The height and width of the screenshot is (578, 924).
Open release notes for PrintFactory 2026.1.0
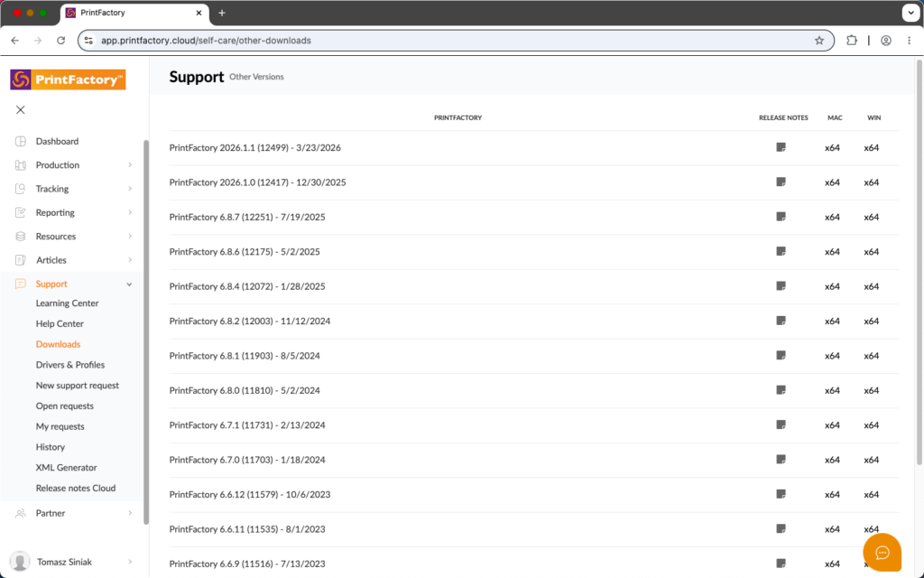coord(781,182)
